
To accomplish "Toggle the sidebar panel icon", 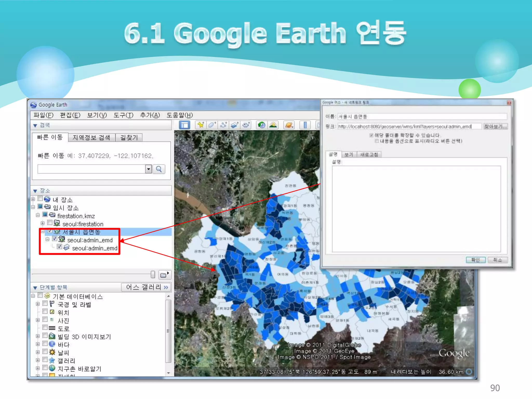I will [x=185, y=125].
